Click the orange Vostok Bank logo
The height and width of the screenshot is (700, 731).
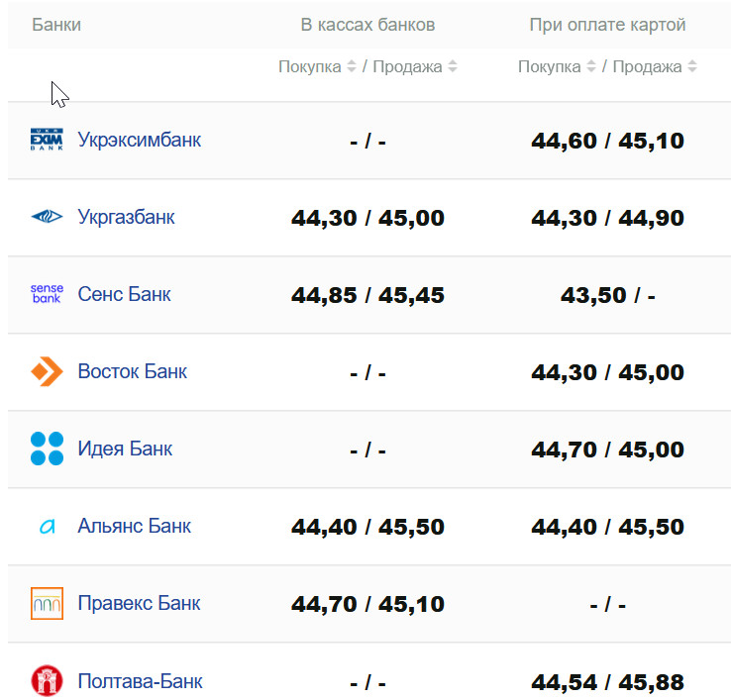pyautogui.click(x=47, y=371)
